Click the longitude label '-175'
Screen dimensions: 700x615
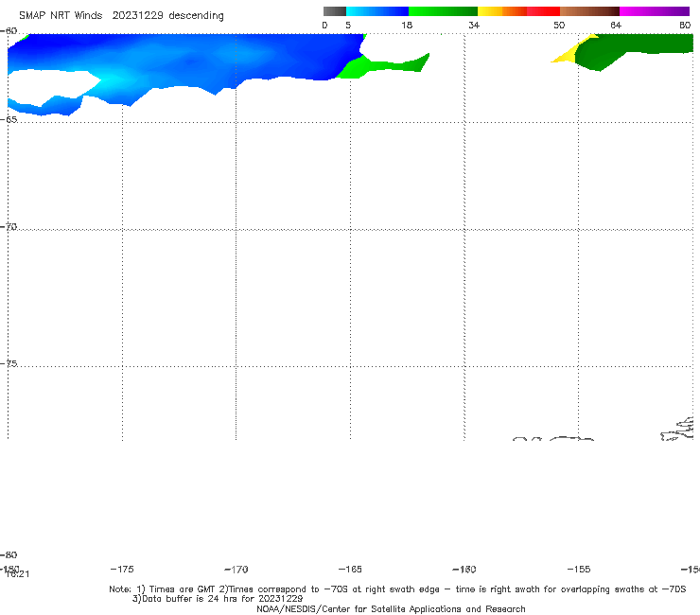pos(122,569)
